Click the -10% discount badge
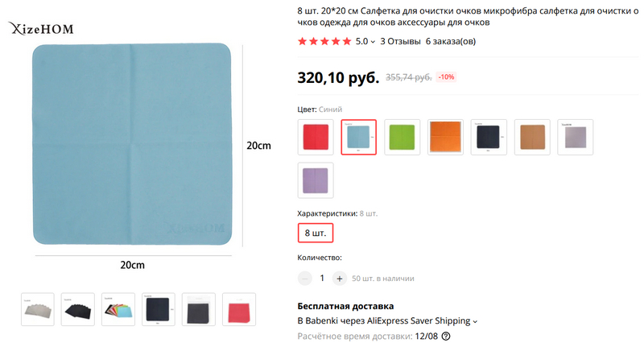 click(446, 77)
